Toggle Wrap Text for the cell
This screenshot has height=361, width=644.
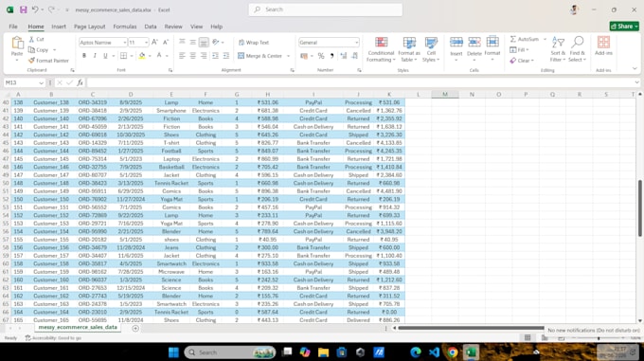click(254, 43)
